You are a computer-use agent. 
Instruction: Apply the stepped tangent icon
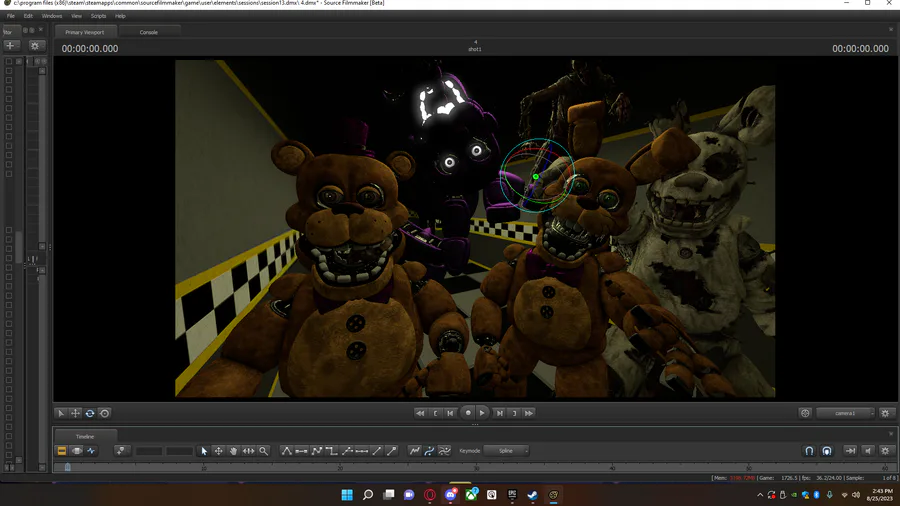coord(331,451)
